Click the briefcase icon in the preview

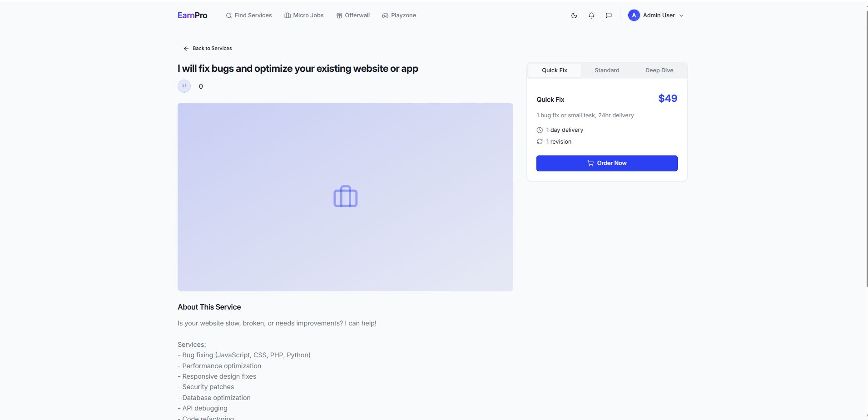(x=345, y=196)
